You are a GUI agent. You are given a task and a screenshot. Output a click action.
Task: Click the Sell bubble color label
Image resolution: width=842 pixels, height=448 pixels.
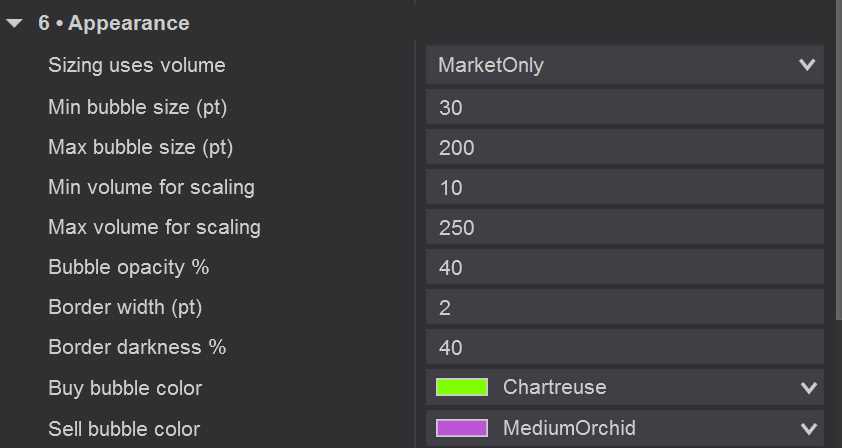[x=124, y=429]
